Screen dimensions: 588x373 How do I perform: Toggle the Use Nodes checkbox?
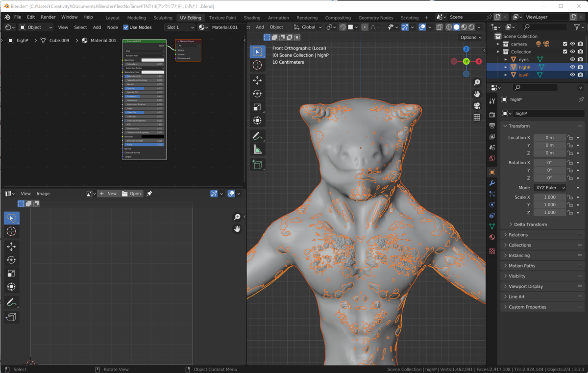(126, 27)
